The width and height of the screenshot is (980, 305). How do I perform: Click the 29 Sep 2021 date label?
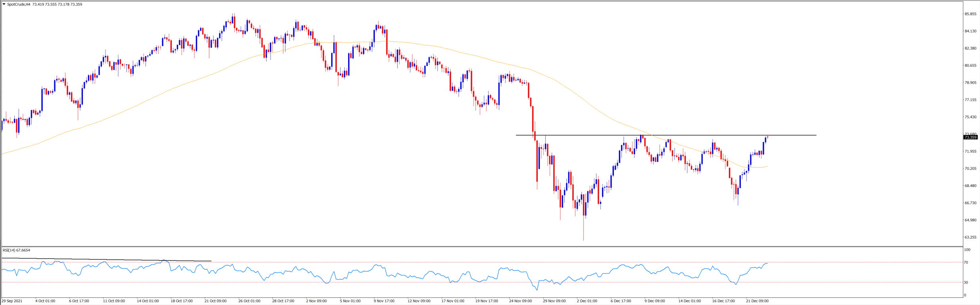[x=12, y=301]
